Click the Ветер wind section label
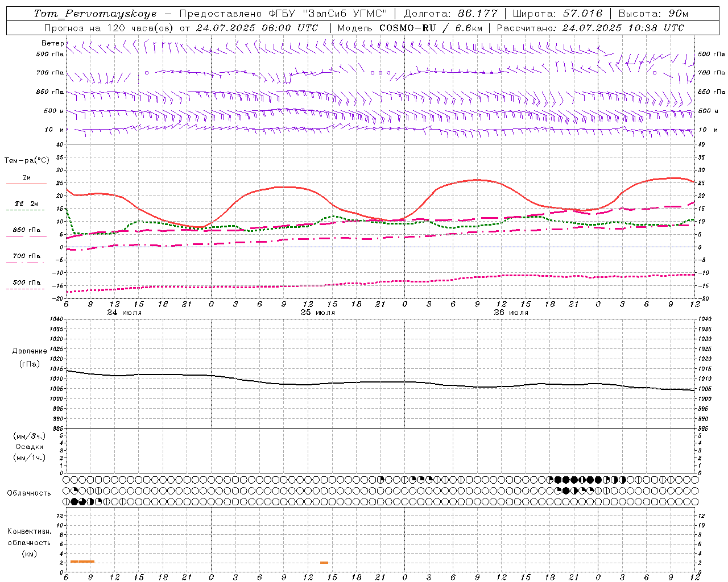Viewport: 728px width, 582px height. 52,43
